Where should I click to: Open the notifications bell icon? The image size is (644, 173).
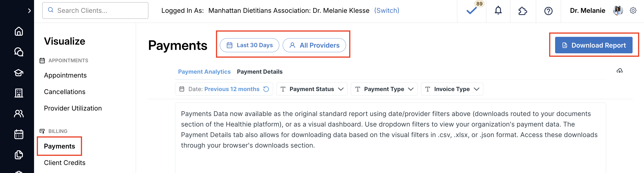[x=498, y=11]
